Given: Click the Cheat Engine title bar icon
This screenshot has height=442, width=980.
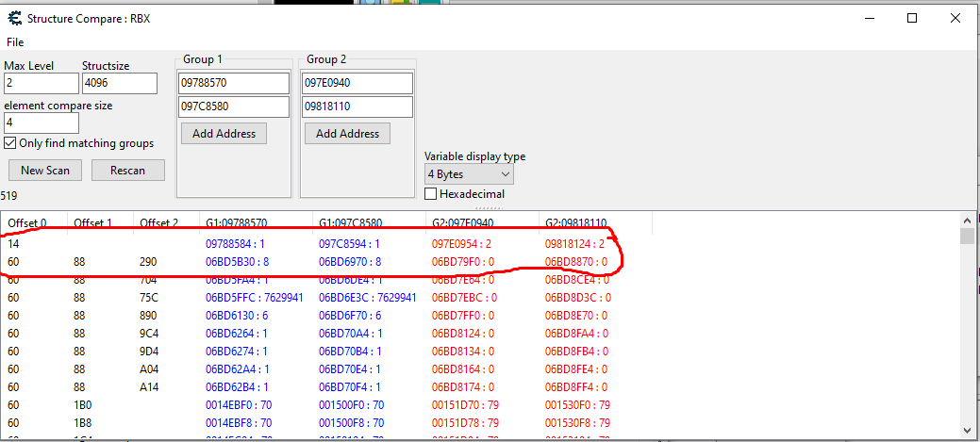Looking at the screenshot, I should pos(14,18).
